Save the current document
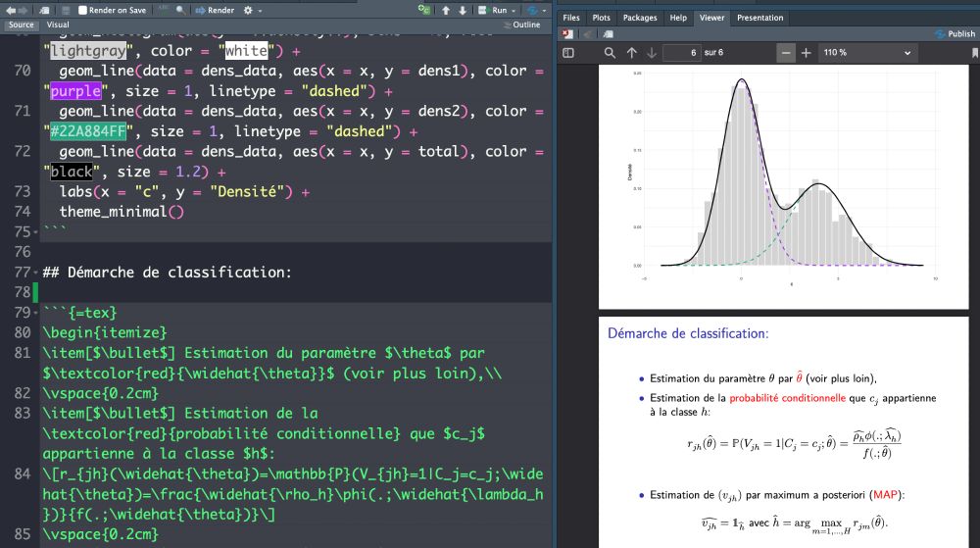This screenshot has height=548, width=980. point(66,10)
